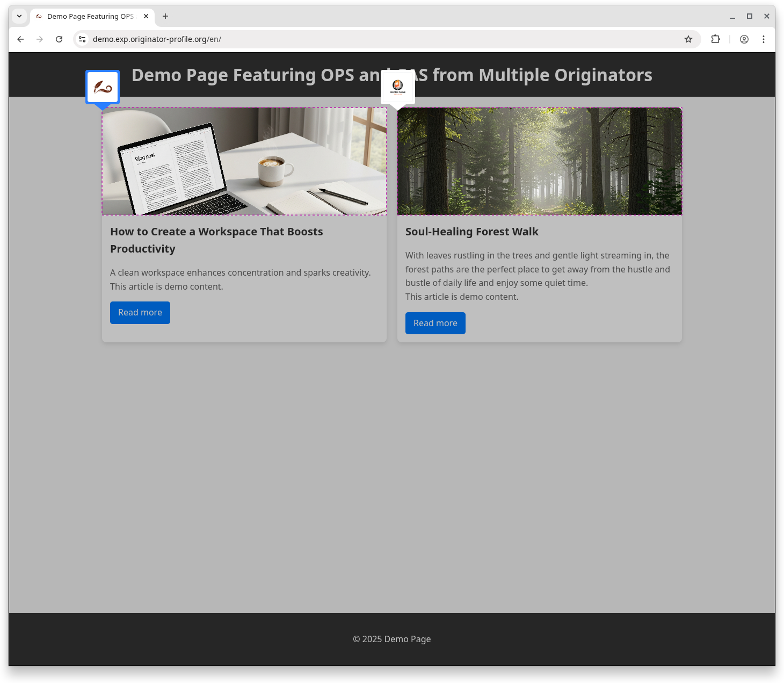
Task: Click the forest path article image
Action: click(x=540, y=161)
